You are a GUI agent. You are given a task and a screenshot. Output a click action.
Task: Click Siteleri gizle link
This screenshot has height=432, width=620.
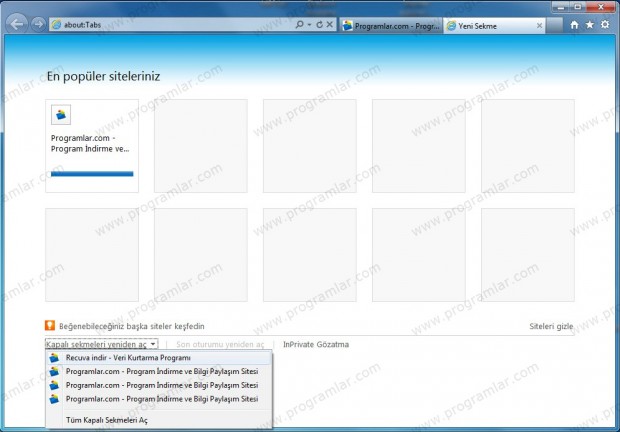[551, 326]
